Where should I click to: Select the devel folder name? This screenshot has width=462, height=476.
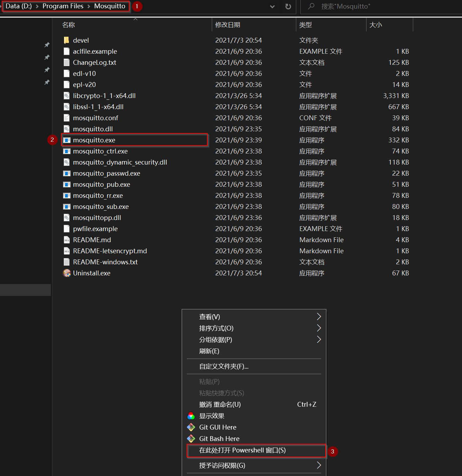(81, 40)
